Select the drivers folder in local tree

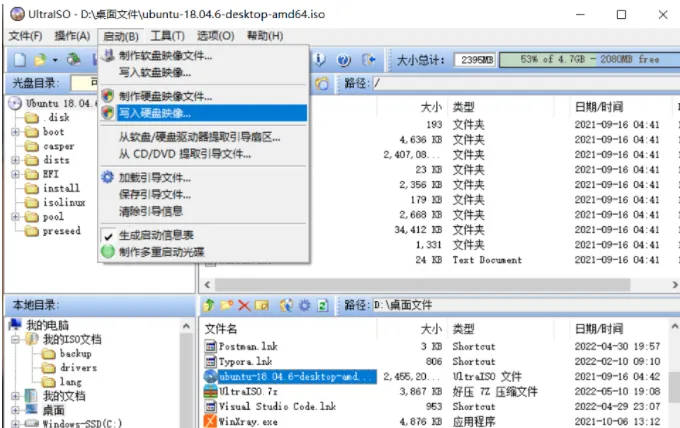click(69, 368)
